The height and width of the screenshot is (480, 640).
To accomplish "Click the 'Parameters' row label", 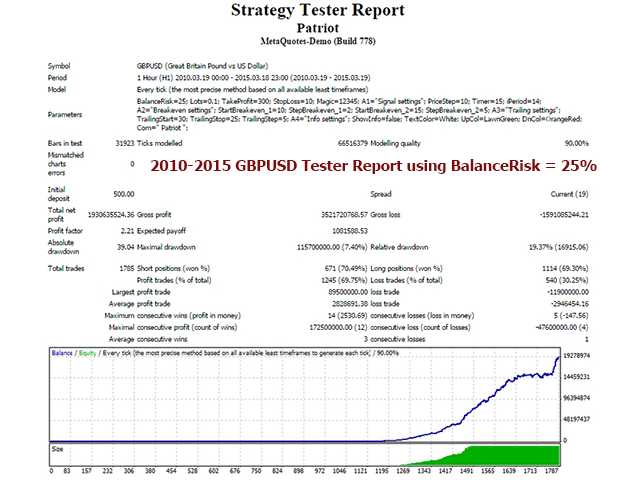I will click(64, 115).
